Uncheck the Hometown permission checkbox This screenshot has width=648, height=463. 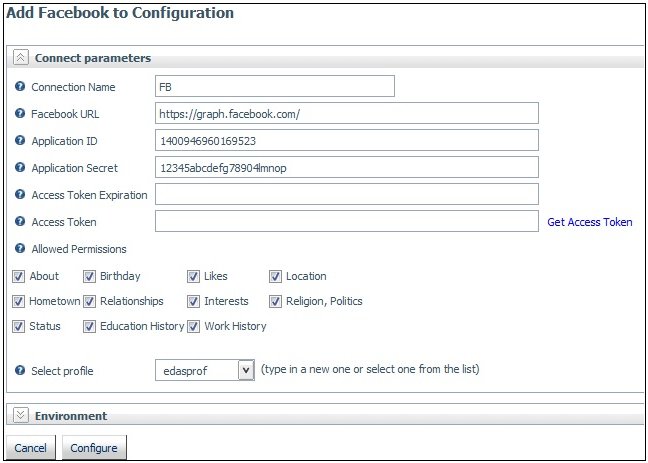[18, 302]
